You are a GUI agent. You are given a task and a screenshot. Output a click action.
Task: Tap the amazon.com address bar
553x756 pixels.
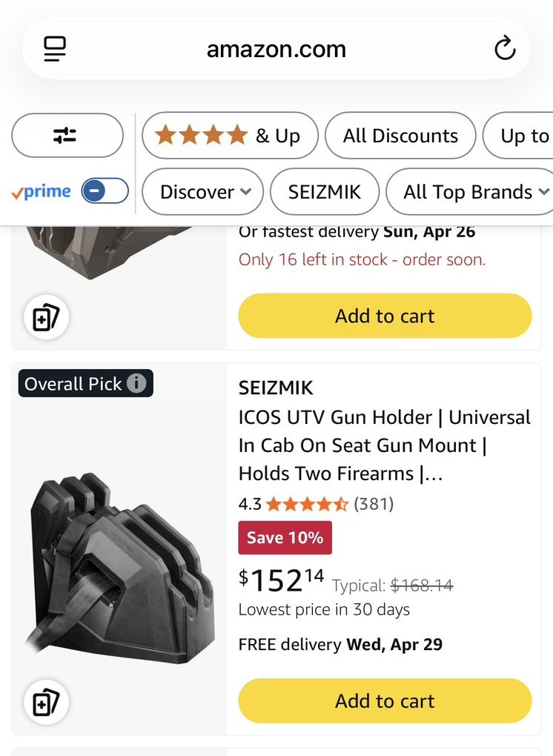point(276,50)
